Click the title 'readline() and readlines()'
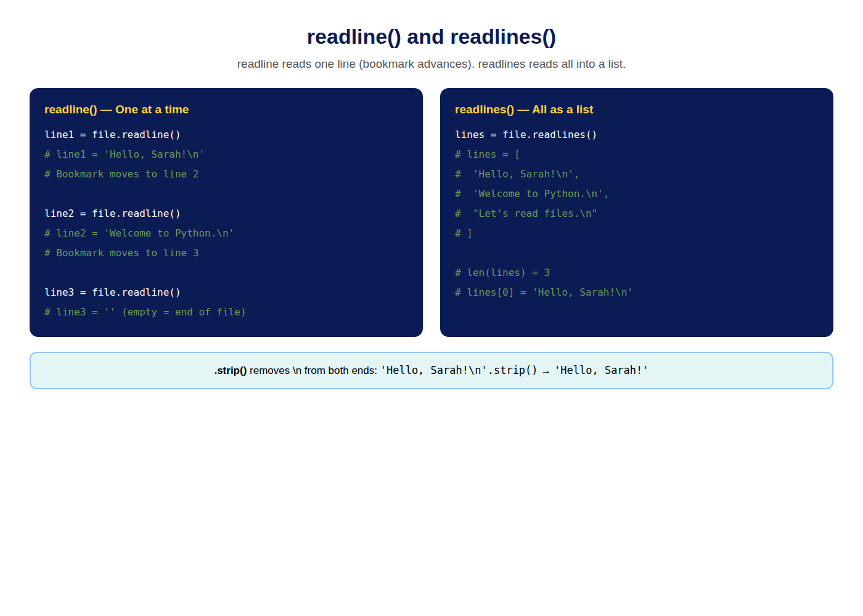This screenshot has height=616, width=863. coord(431,37)
